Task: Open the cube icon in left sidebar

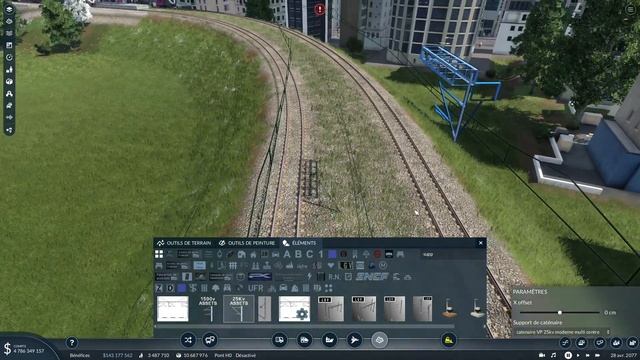Action: click(x=9, y=81)
